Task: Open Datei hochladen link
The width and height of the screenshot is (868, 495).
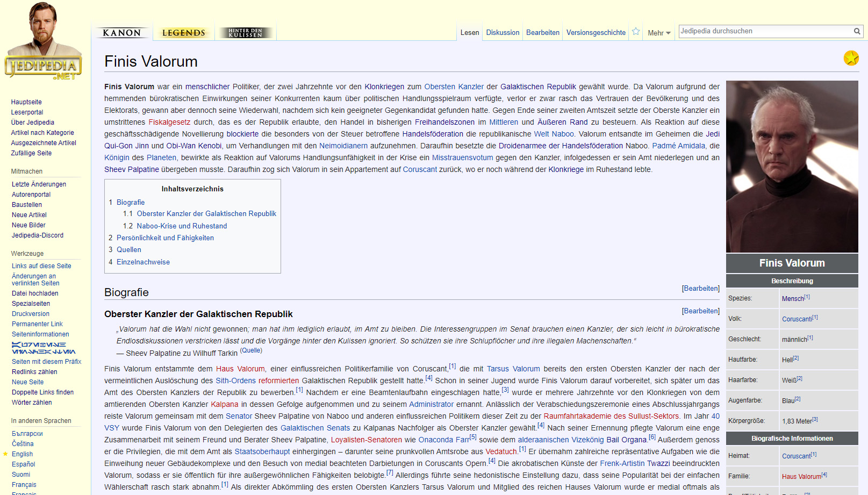Action: pos(35,293)
